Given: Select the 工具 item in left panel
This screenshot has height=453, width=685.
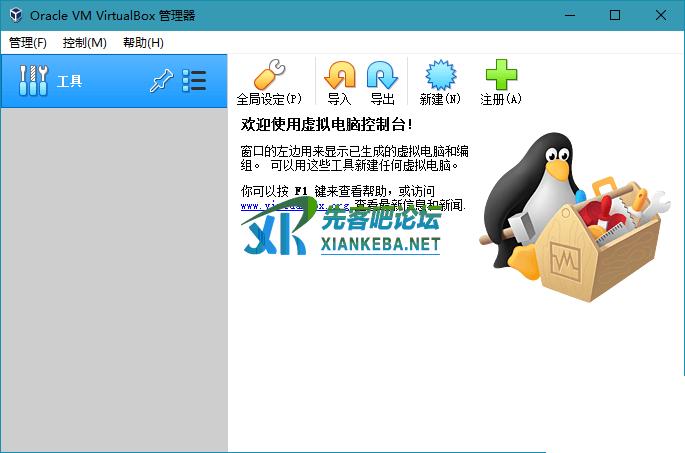Looking at the screenshot, I should pos(70,82).
